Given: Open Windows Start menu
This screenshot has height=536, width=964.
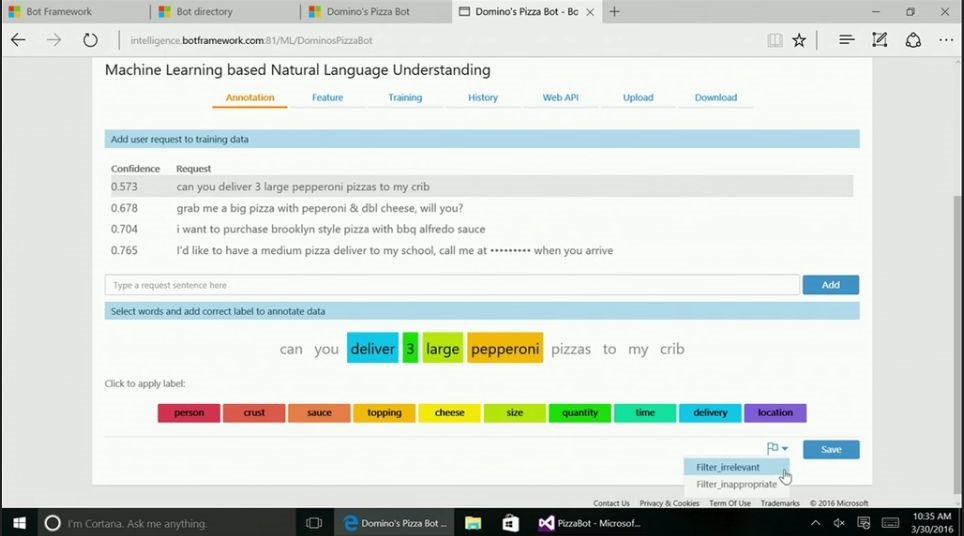Looking at the screenshot, I should [x=18, y=523].
